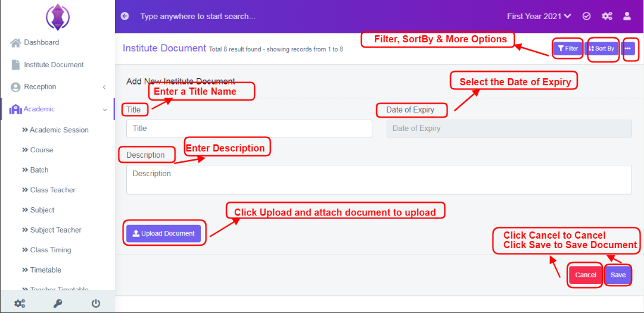Click the search bar at the top
The width and height of the screenshot is (644, 313).
pyautogui.click(x=198, y=17)
